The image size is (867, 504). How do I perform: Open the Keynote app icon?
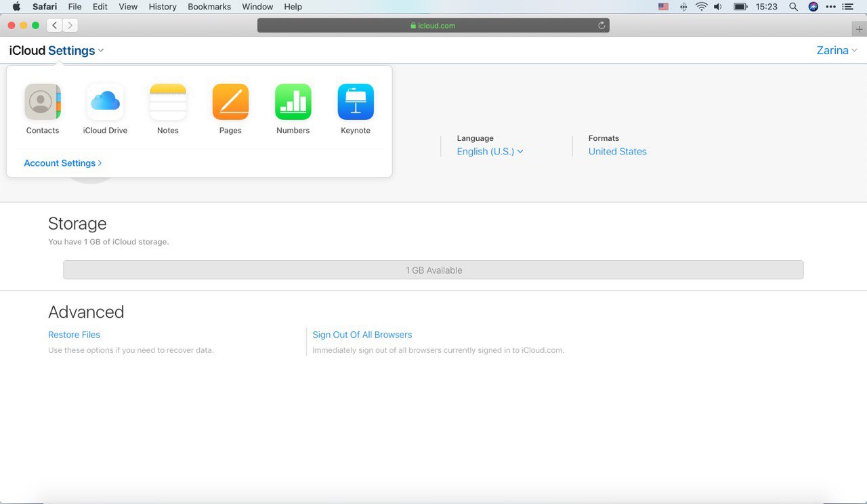point(356,102)
